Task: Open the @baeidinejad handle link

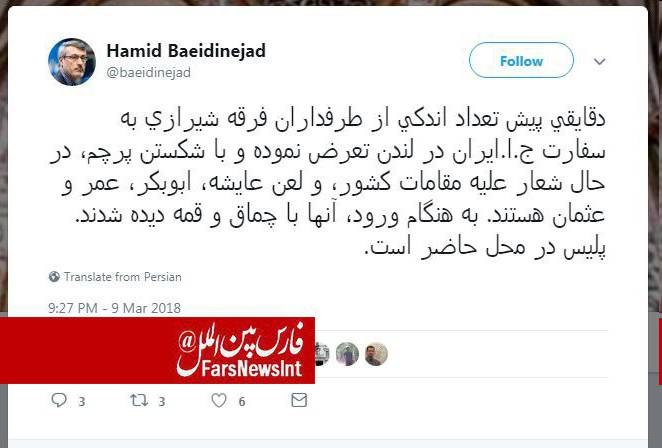Action: tap(149, 72)
